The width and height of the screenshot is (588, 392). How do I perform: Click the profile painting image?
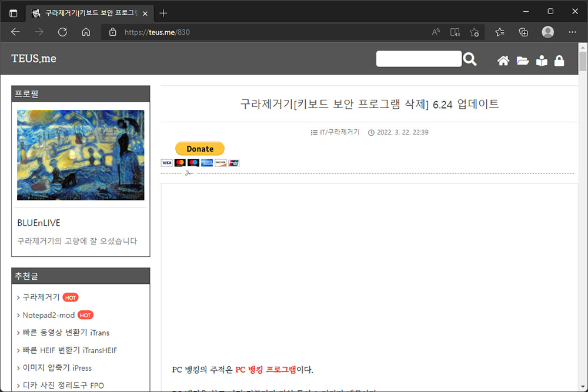tap(81, 155)
